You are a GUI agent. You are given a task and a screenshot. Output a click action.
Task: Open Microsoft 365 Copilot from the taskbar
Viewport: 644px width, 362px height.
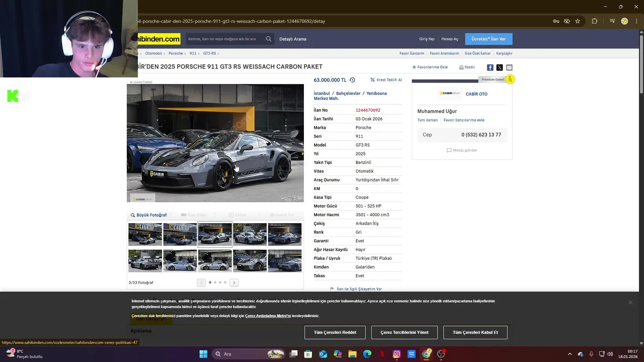338,354
